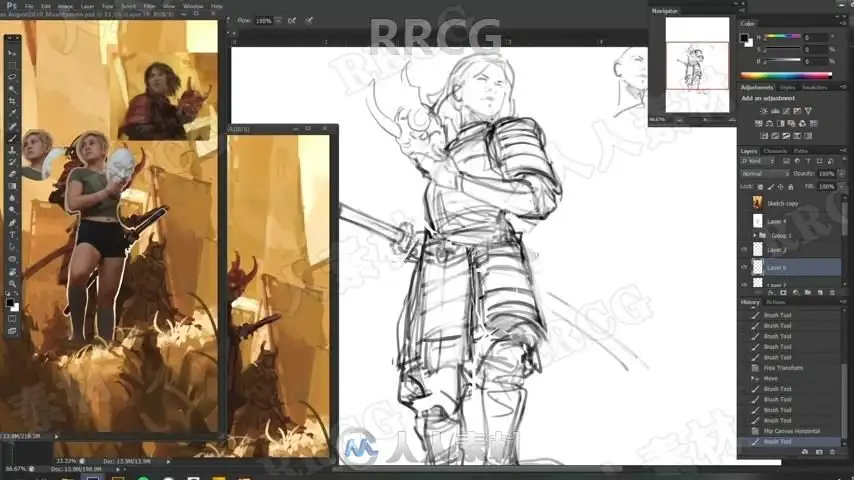Click the color spectrum ramp bar
Image resolution: width=854 pixels, height=480 pixels.
(x=786, y=76)
